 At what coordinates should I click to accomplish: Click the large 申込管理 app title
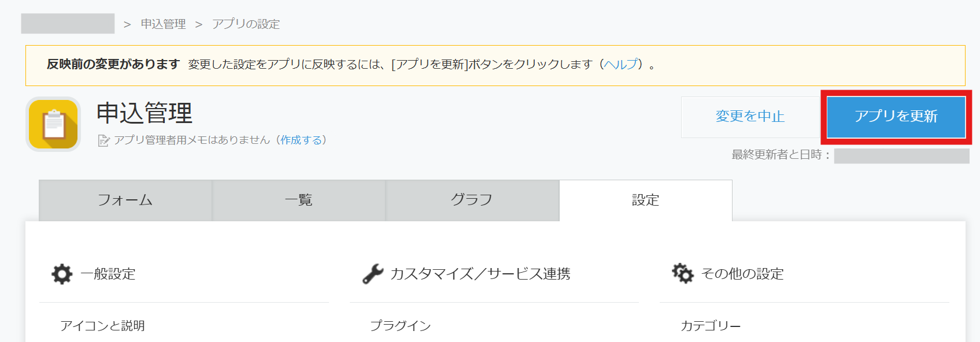pos(144,113)
